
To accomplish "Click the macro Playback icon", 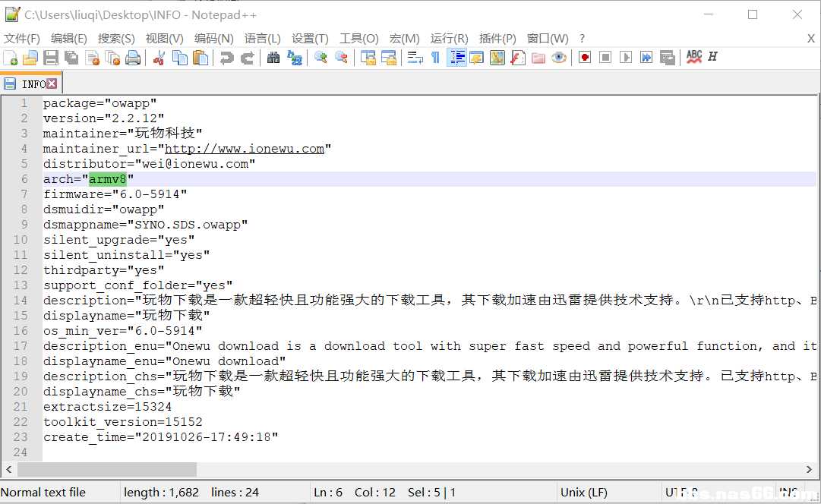I will (626, 58).
